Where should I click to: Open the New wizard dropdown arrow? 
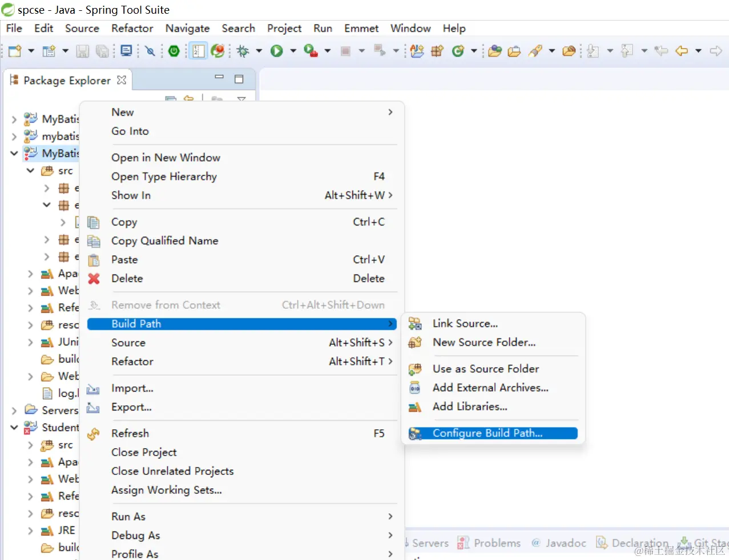click(x=31, y=51)
